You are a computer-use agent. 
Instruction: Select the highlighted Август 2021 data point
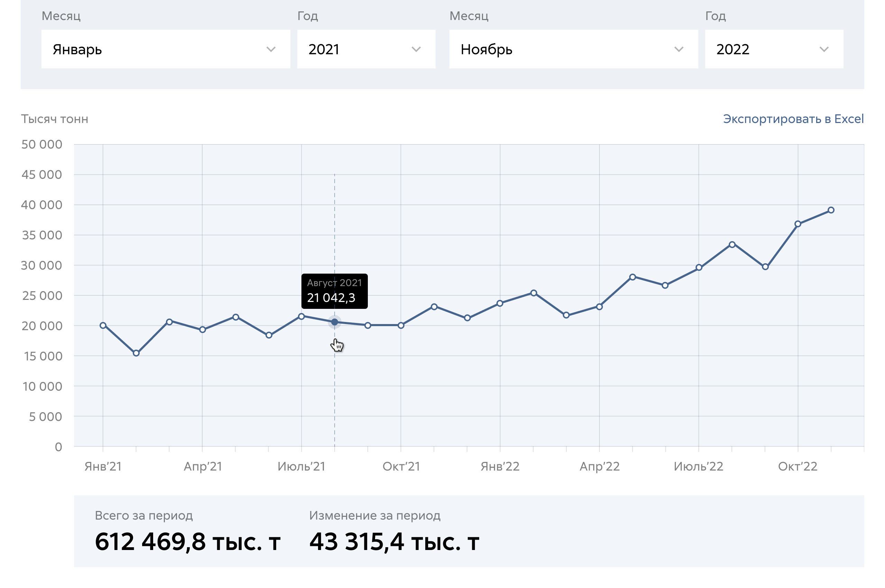pyautogui.click(x=335, y=322)
